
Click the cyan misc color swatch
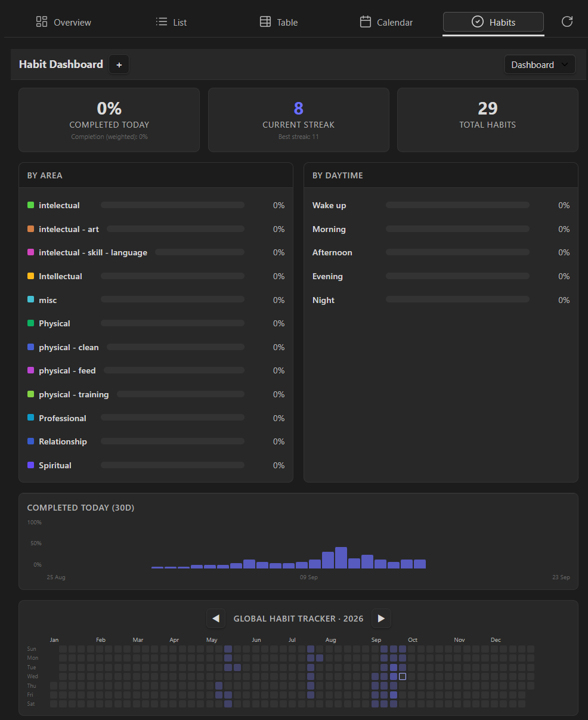click(31, 300)
